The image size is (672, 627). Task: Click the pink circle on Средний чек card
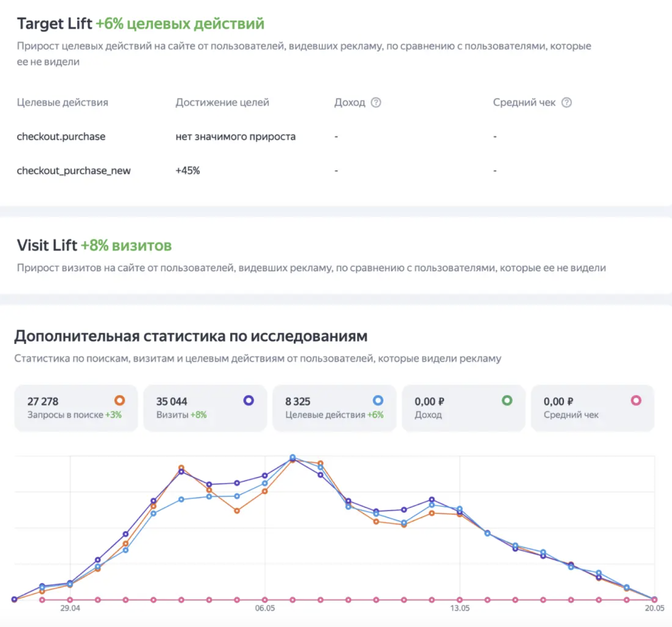(x=636, y=401)
